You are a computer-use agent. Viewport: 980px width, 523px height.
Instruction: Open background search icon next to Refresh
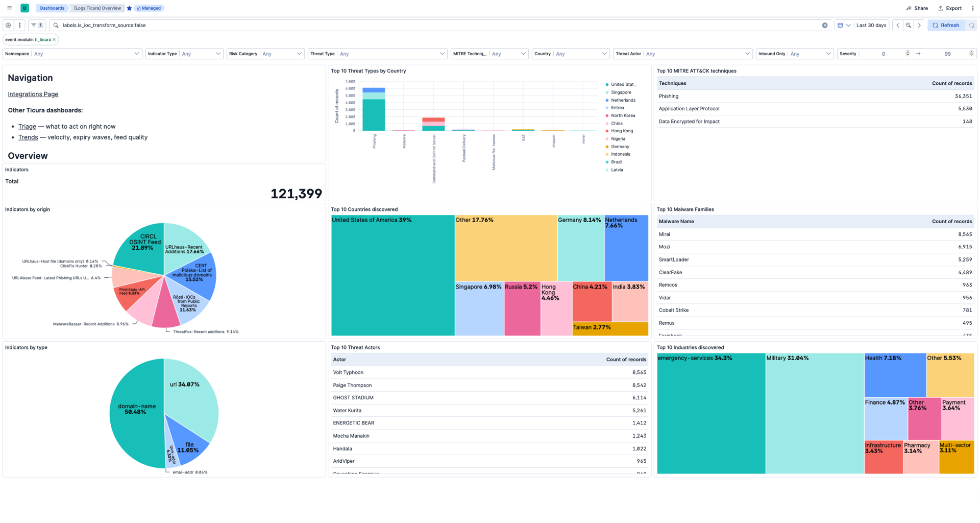coord(971,25)
